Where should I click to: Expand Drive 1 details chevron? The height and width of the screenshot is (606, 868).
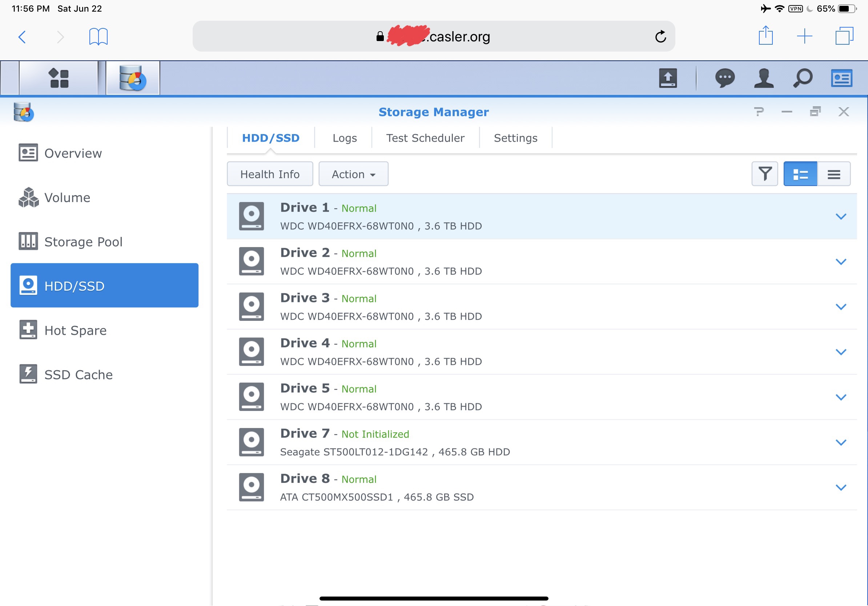(840, 217)
